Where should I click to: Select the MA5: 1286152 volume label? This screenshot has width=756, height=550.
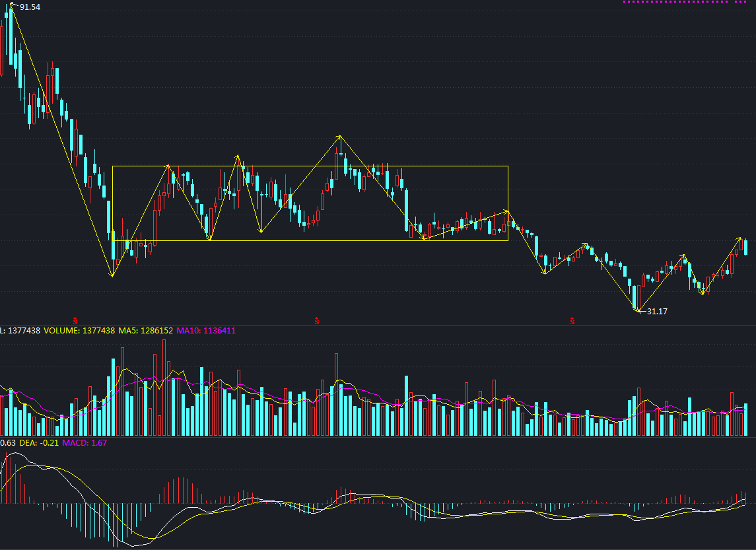click(x=146, y=331)
